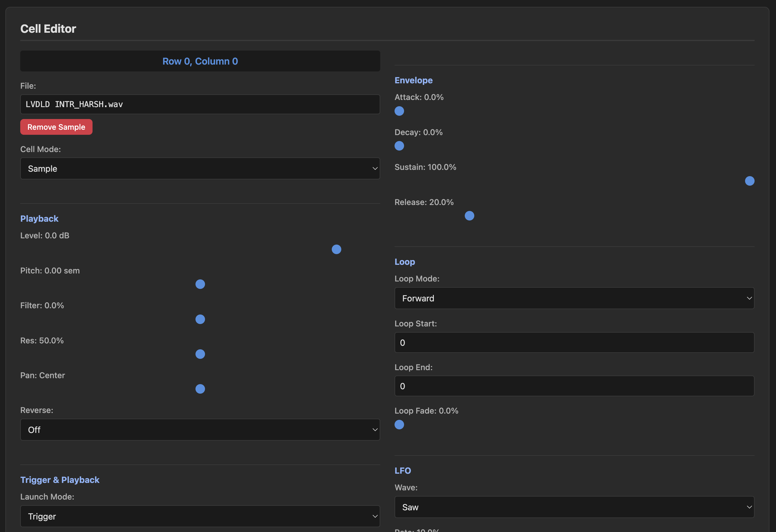Open the Cell Mode dropdown
Image resolution: width=776 pixels, height=532 pixels.
pos(200,168)
